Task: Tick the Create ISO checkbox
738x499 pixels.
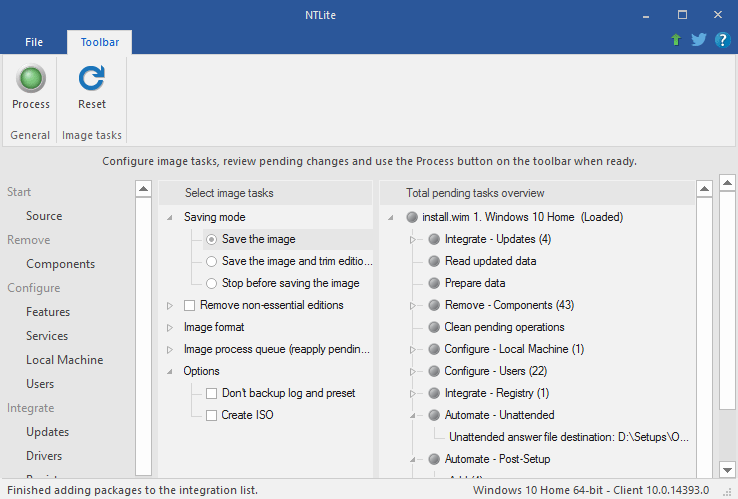Action: (x=211, y=415)
